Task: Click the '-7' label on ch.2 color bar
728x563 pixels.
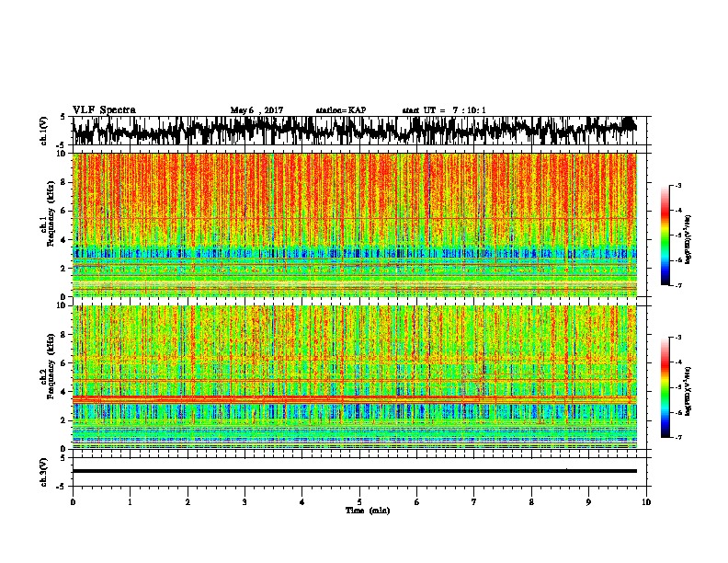Action: pyautogui.click(x=677, y=438)
